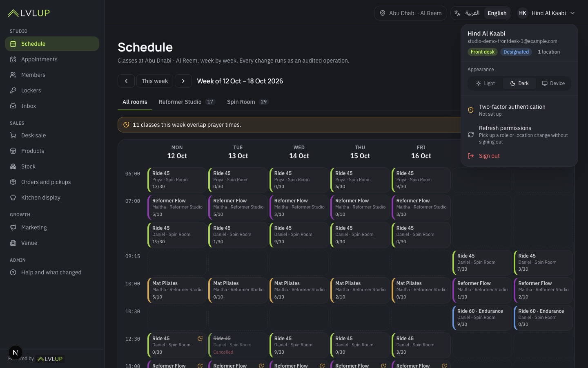Screen dimensions: 588x368
Task: Open Monday 06:00 Ride 45 class with Priya
Action: point(177,180)
